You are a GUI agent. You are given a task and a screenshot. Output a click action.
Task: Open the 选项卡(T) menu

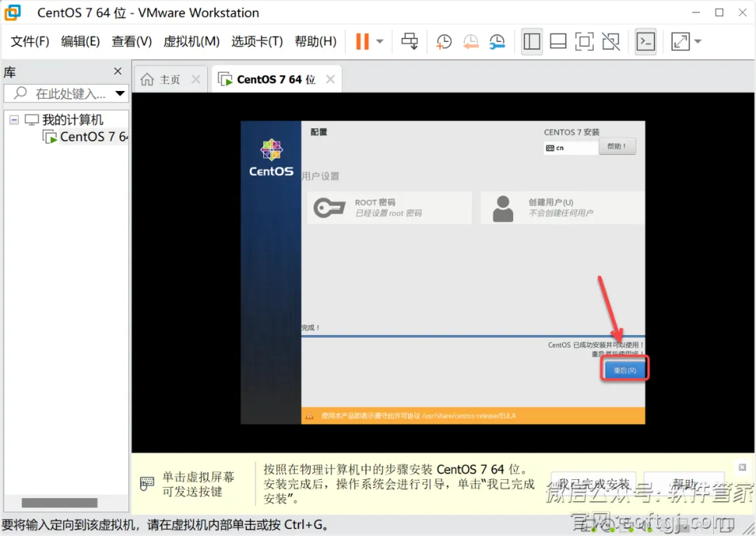(x=257, y=41)
